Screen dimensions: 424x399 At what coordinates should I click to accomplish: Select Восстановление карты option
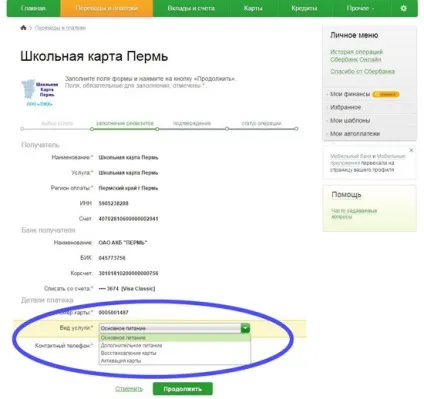tap(175, 353)
